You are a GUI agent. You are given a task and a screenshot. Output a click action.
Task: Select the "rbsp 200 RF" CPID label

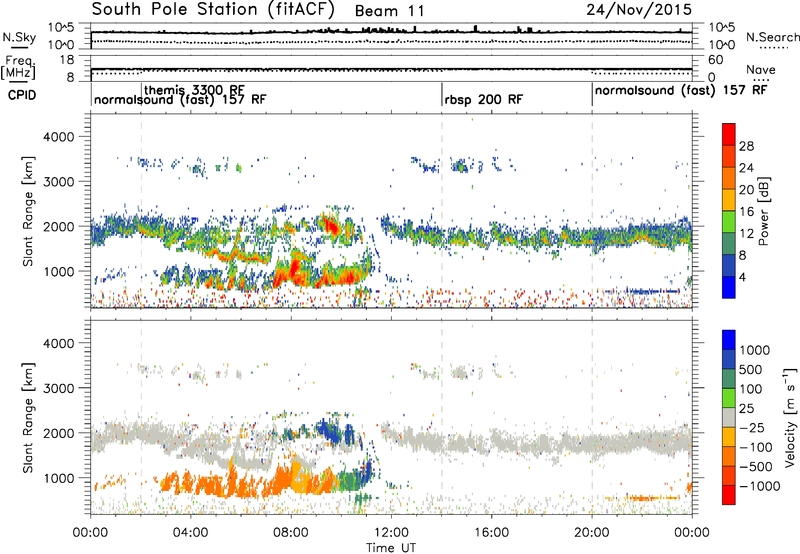click(483, 99)
